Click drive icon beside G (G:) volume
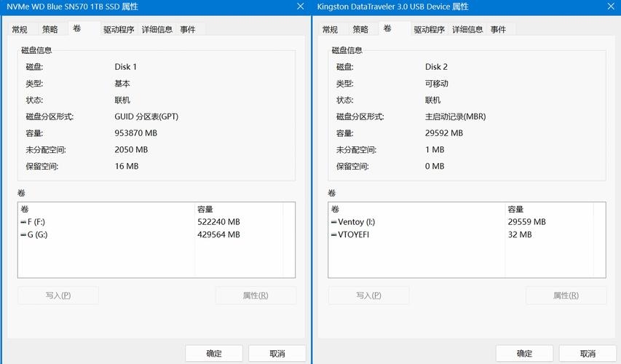Screen dimensions: 621x364 coord(23,235)
